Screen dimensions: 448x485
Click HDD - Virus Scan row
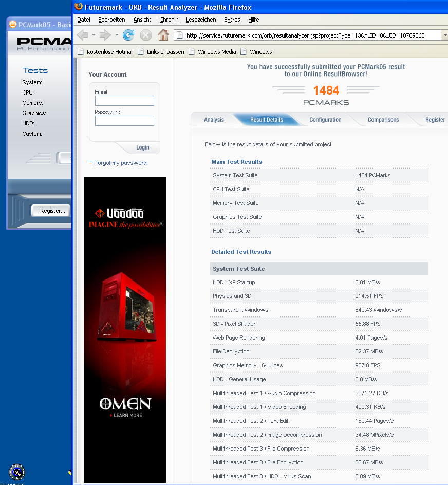(x=319, y=477)
